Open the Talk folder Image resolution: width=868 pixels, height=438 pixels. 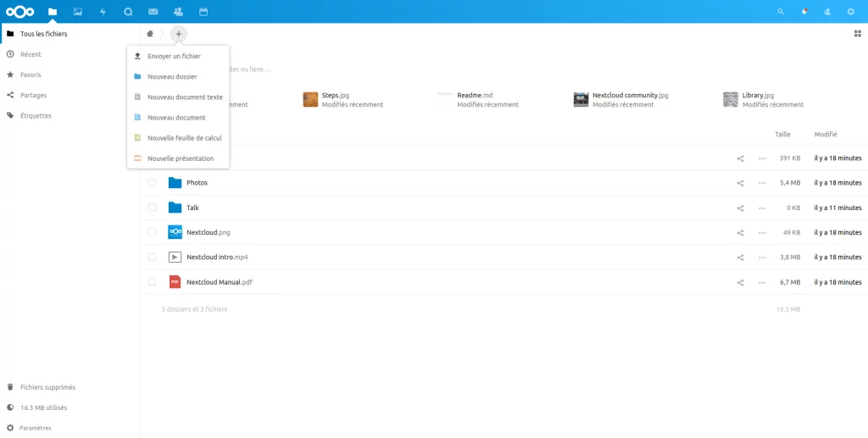192,208
